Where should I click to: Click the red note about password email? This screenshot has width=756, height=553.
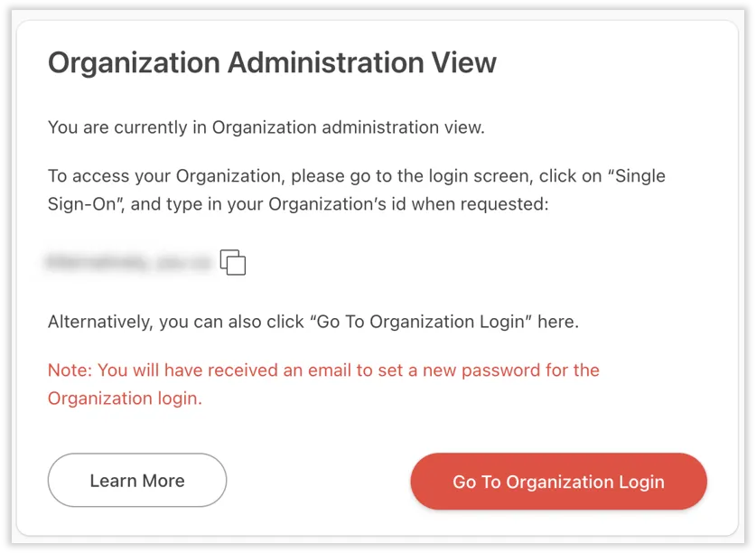322,383
